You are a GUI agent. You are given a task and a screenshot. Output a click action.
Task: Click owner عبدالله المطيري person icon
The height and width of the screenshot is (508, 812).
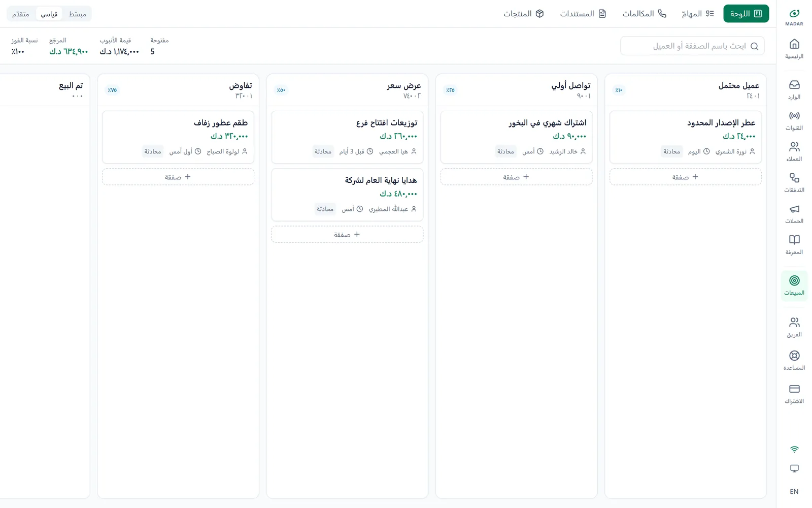tap(414, 209)
